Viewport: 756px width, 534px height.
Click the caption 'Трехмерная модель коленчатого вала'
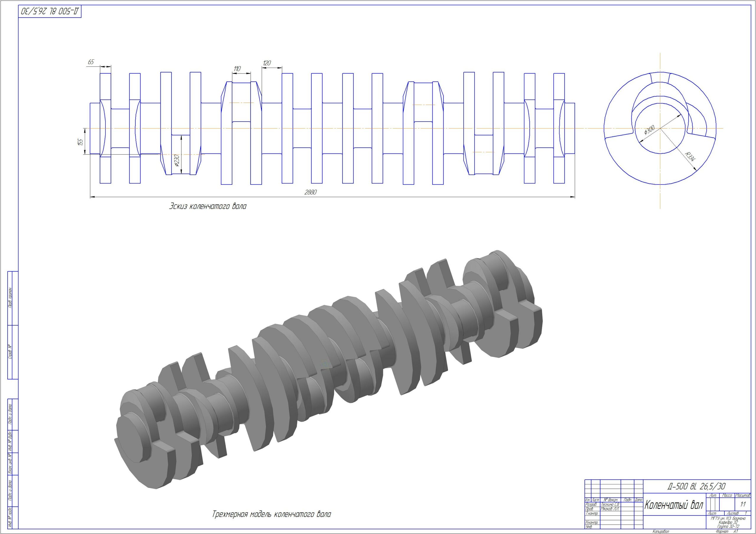pyautogui.click(x=272, y=514)
